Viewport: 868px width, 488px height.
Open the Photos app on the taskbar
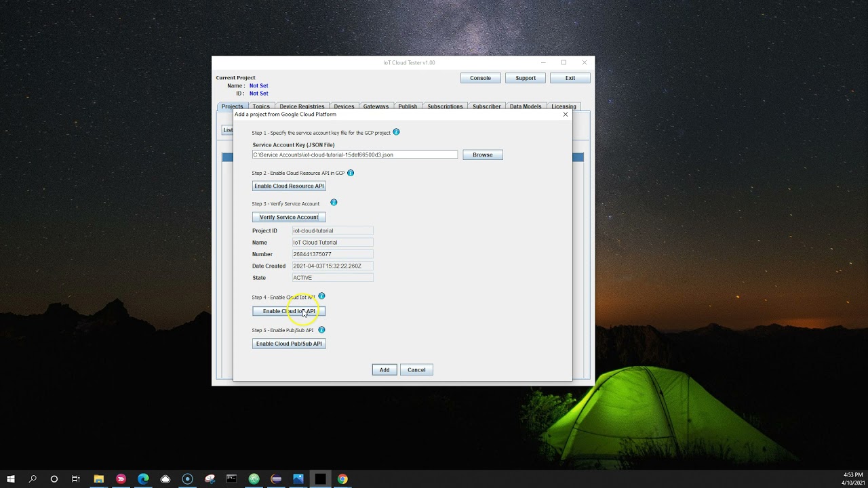pyautogui.click(x=298, y=479)
